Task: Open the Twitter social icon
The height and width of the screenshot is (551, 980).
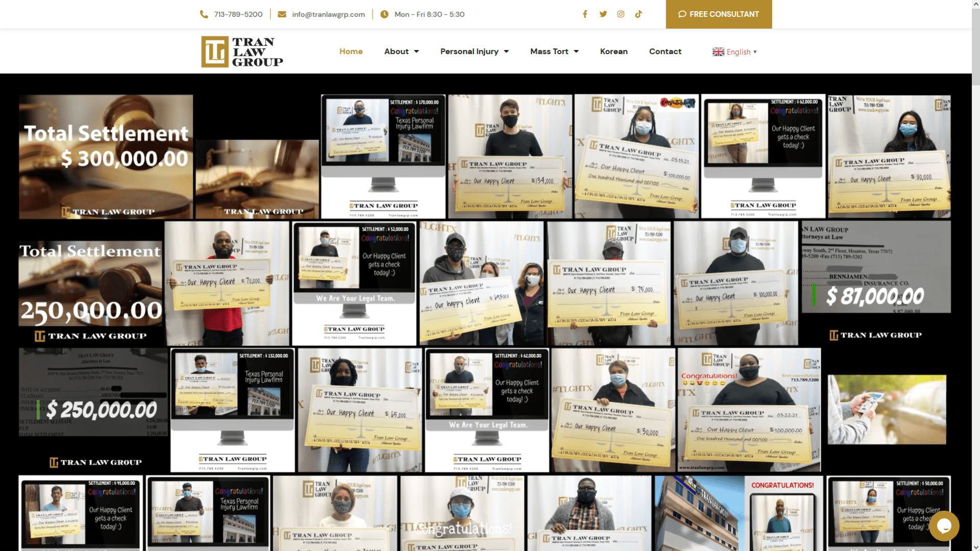Action: point(603,14)
